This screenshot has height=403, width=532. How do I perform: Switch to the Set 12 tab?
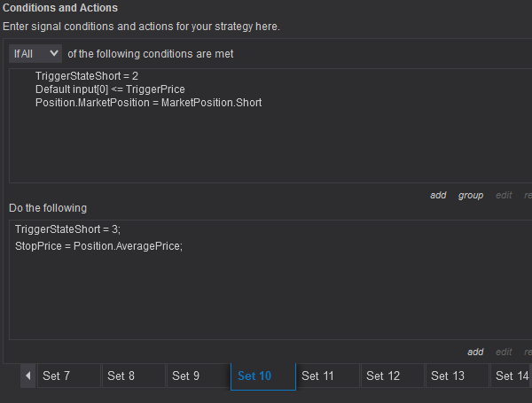[382, 376]
